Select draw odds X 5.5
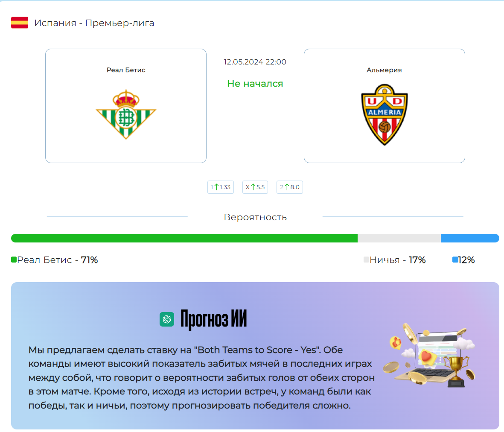504x432 pixels. coord(255,187)
